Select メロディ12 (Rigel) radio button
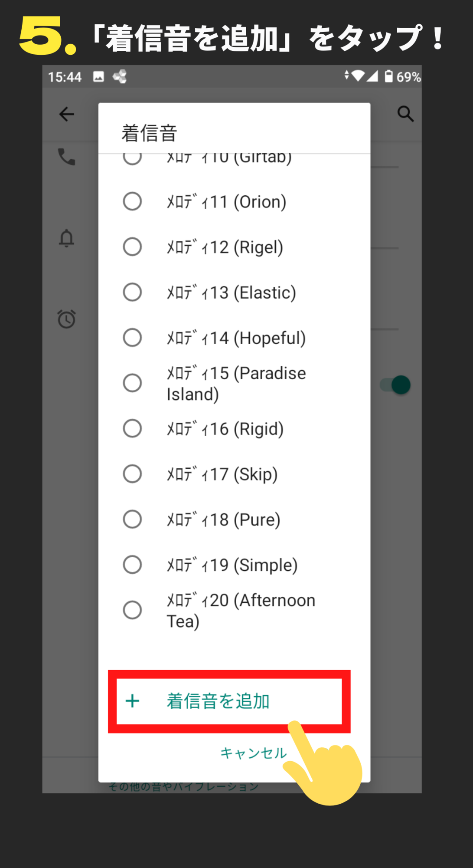This screenshot has height=868, width=473. coord(132,247)
